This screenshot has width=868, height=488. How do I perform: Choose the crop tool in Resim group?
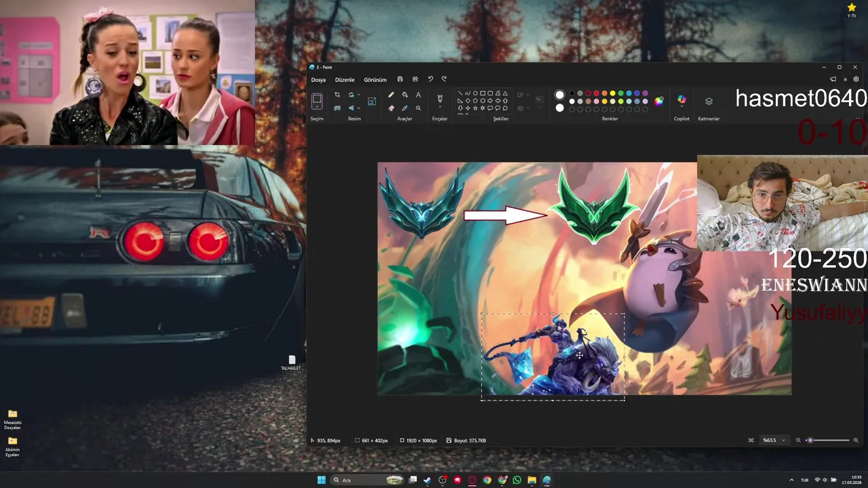337,95
